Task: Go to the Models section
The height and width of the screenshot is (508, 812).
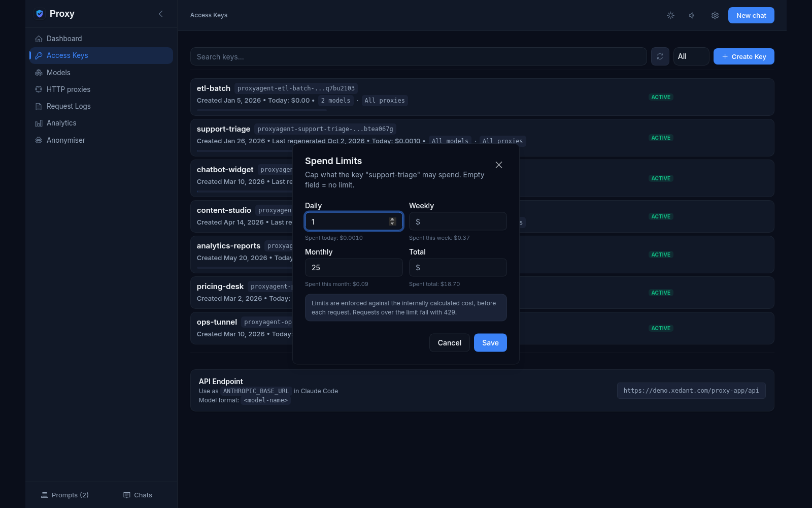Action: pos(101,73)
